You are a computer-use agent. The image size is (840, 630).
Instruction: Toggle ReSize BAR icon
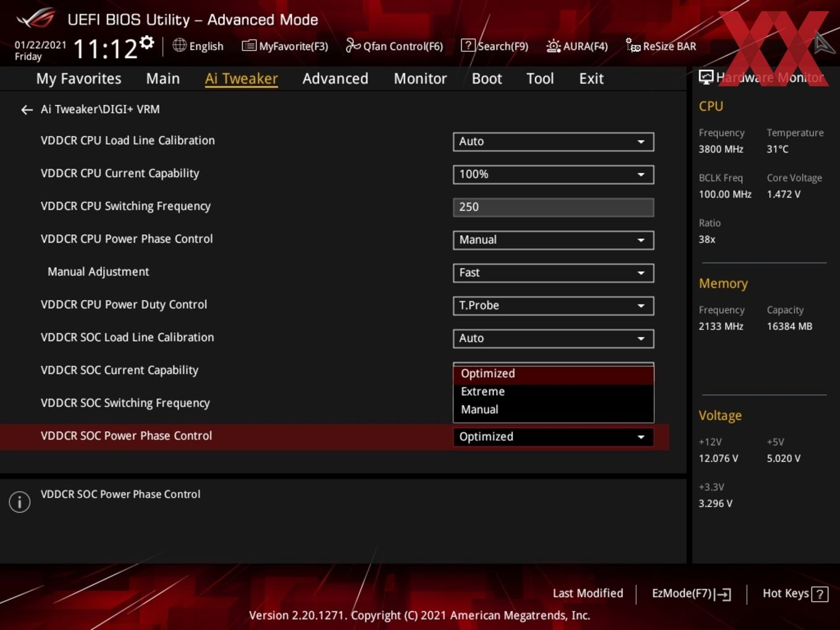pos(633,46)
